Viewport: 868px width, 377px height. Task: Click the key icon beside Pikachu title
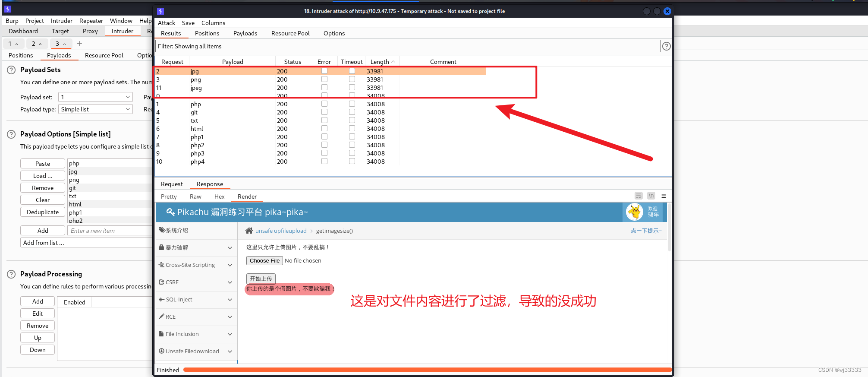170,212
